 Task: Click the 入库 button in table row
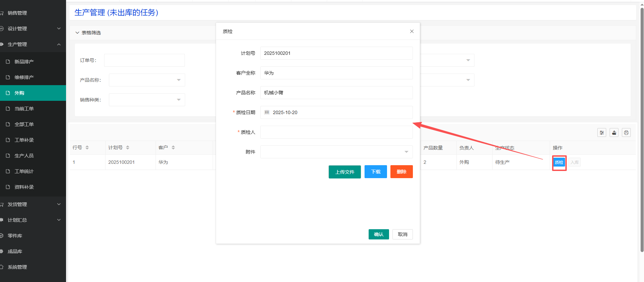pos(575,162)
